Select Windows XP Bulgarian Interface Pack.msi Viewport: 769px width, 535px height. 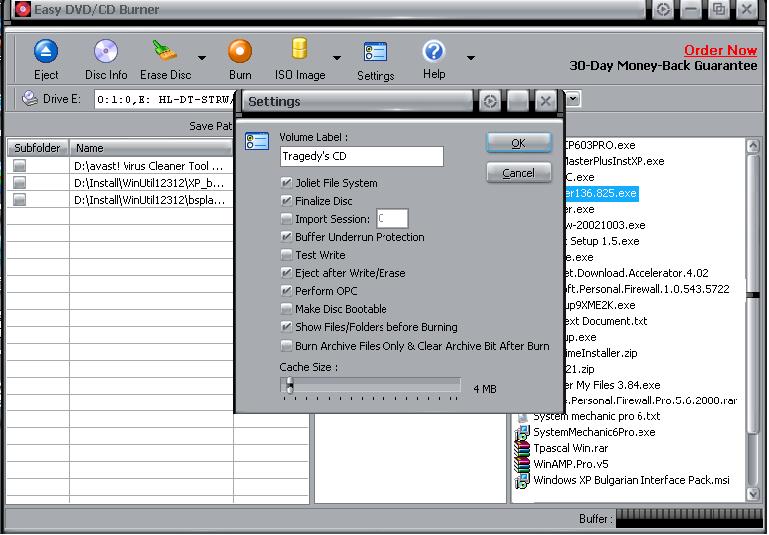tap(631, 480)
